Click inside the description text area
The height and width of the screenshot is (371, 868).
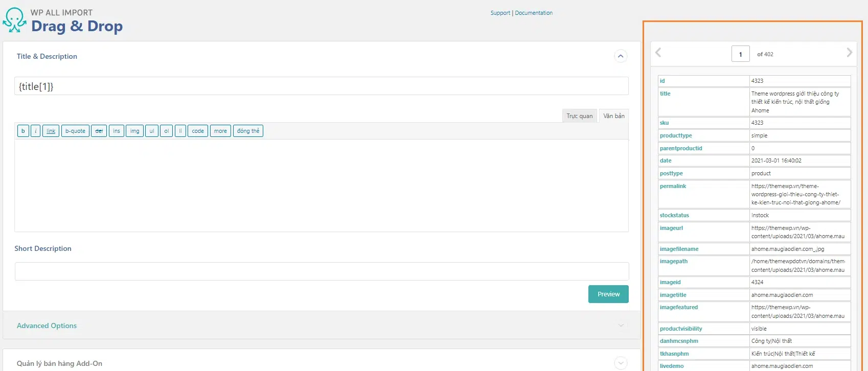[322, 185]
